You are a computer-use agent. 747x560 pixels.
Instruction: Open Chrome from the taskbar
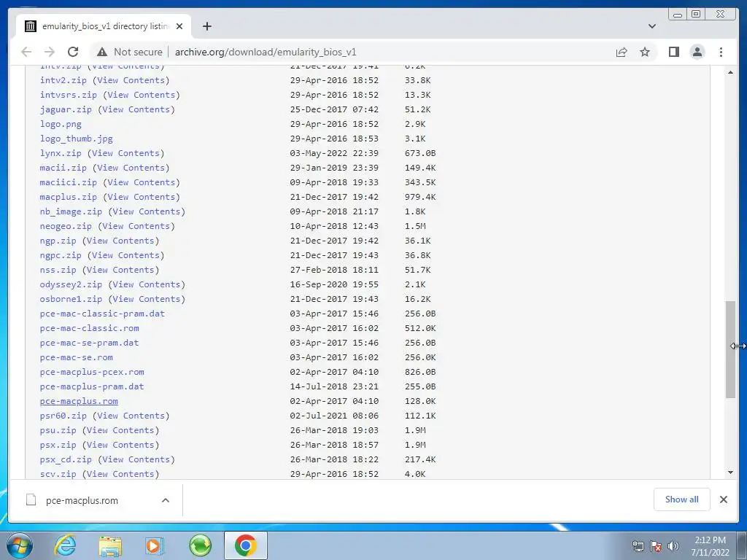(245, 545)
